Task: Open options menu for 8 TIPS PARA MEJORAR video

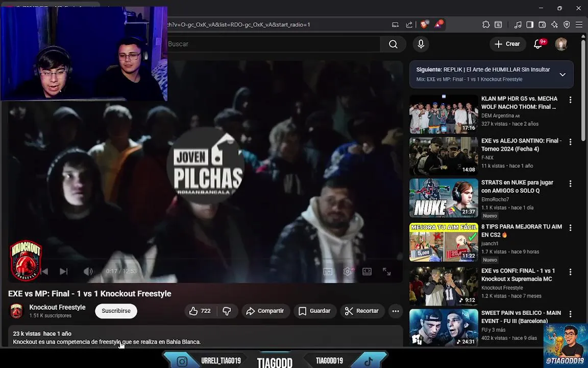Action: coord(570,228)
